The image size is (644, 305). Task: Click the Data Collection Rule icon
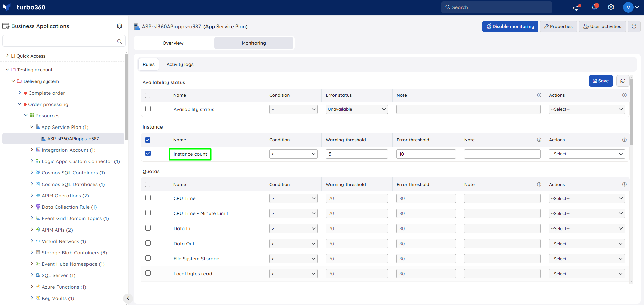[38, 207]
